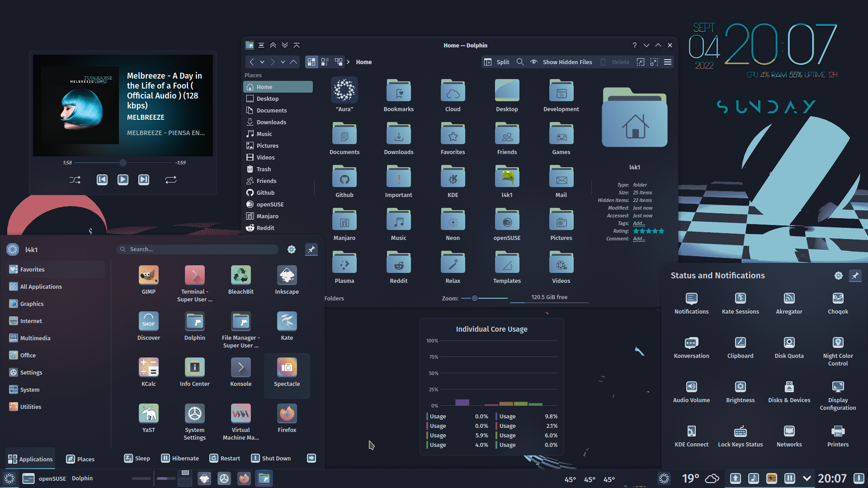
Task: Launch Kate text editor
Action: tap(287, 326)
